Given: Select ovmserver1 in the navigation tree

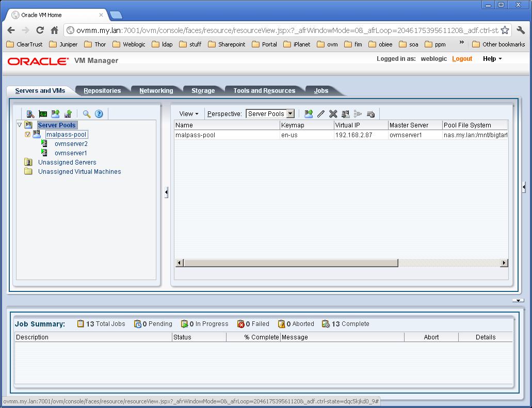Looking at the screenshot, I should 71,153.
